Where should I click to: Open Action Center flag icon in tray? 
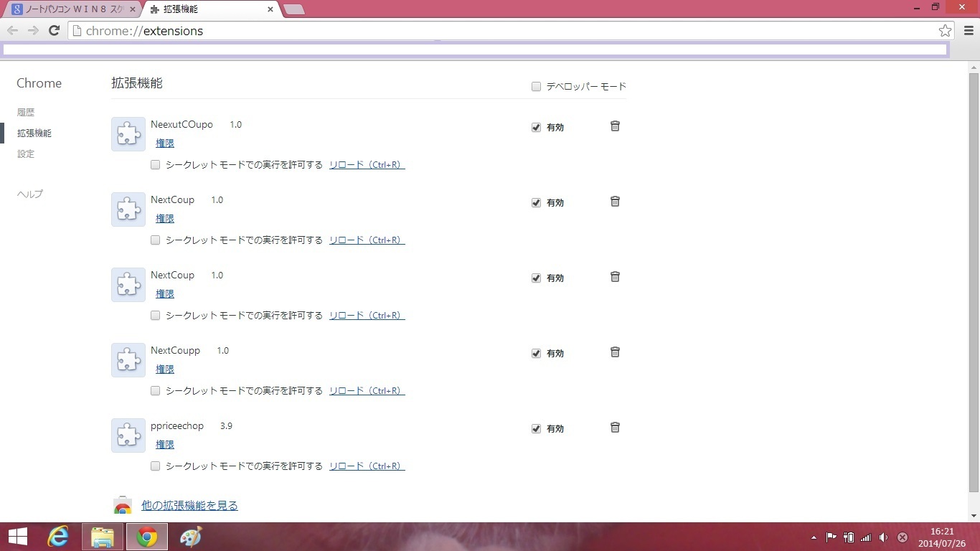pyautogui.click(x=831, y=537)
